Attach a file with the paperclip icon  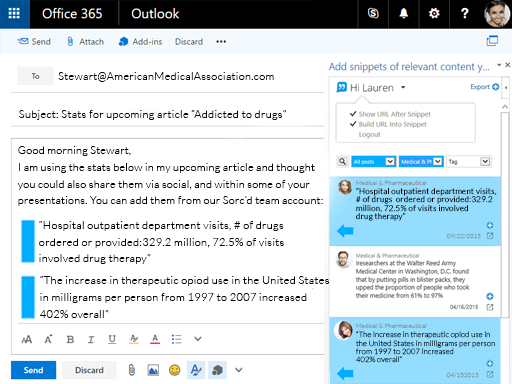[x=132, y=370]
